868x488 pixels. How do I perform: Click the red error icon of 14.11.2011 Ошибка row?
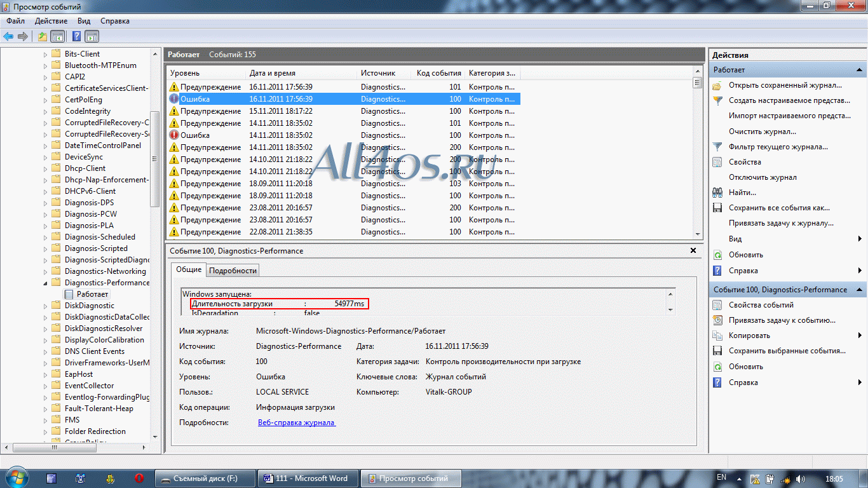[174, 135]
